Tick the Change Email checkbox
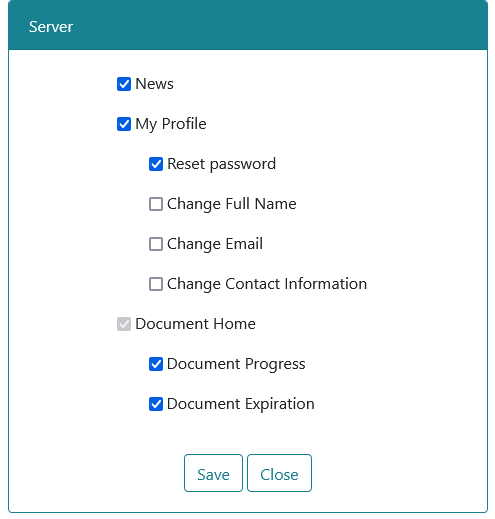Viewport: 495px width, 519px height. pos(156,244)
